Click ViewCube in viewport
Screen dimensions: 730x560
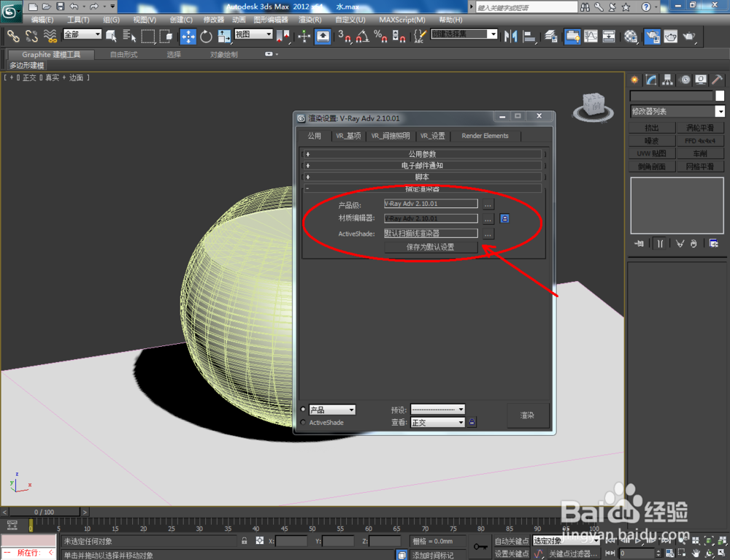point(593,107)
